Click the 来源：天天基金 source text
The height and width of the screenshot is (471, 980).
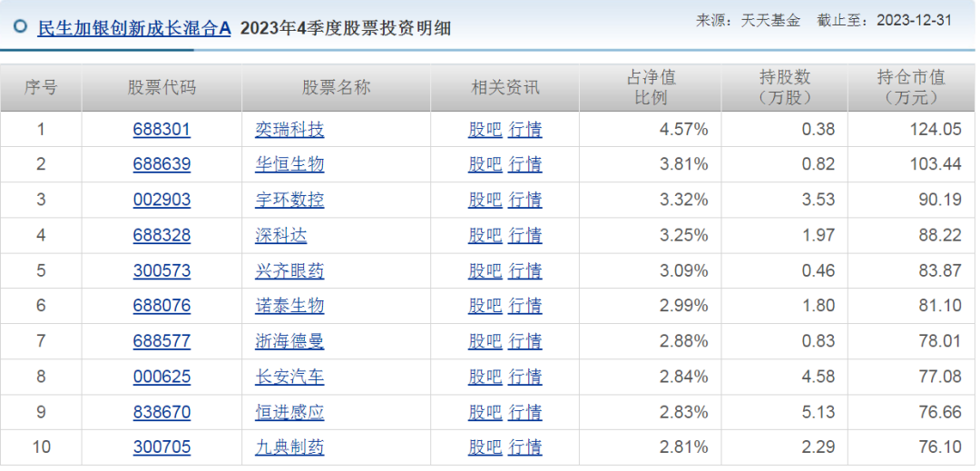[x=748, y=21]
